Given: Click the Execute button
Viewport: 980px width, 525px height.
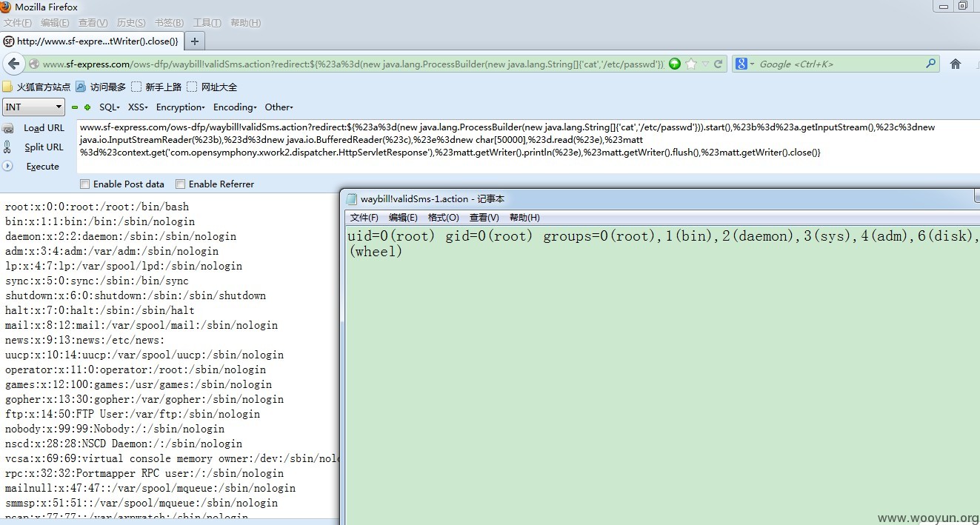Looking at the screenshot, I should click(43, 167).
